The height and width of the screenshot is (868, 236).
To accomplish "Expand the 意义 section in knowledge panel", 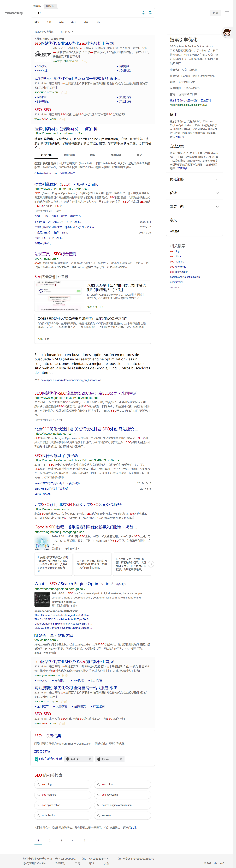I will 194,220.
